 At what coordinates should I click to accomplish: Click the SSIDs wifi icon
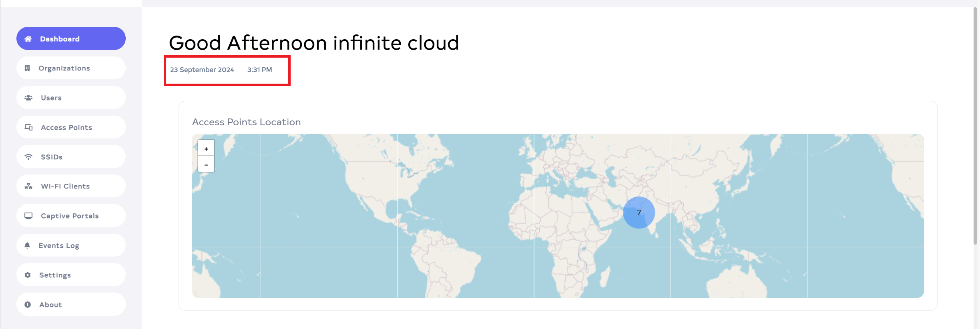[28, 157]
